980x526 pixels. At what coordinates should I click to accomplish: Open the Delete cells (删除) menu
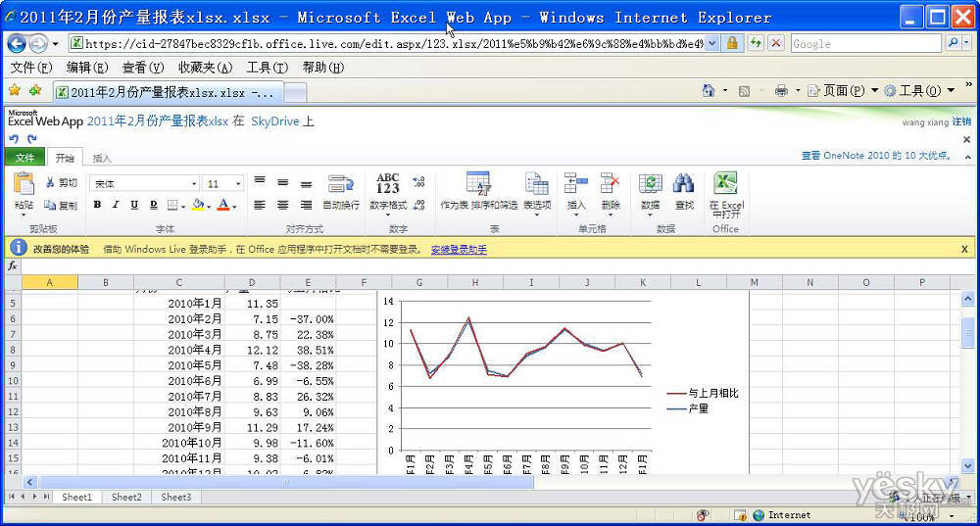pyautogui.click(x=610, y=194)
